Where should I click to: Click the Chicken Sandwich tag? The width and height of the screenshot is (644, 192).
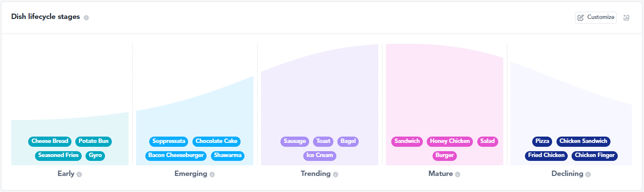[x=583, y=141]
